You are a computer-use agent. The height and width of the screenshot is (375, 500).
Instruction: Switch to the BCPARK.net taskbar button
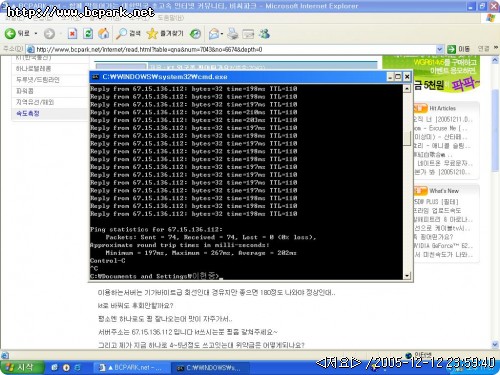[131, 368]
